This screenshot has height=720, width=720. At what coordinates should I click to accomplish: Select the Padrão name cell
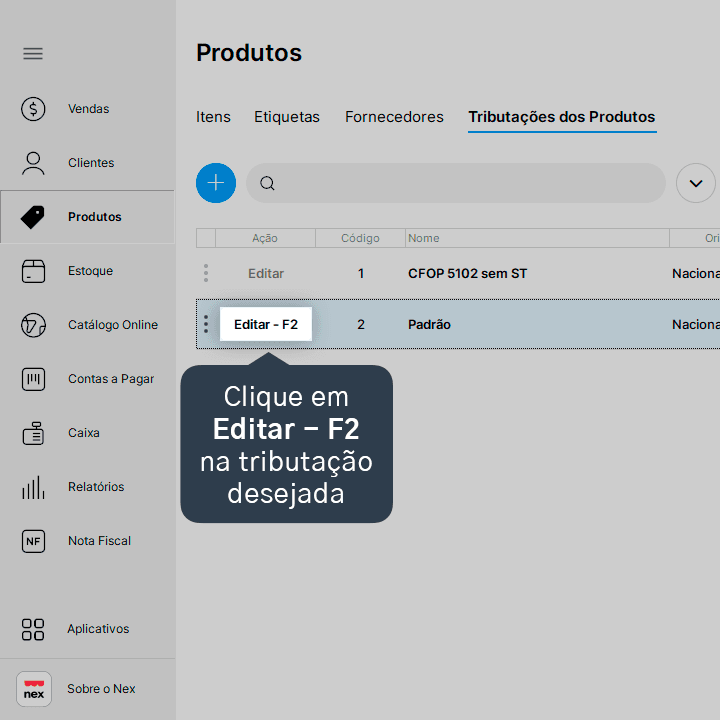[429, 325]
